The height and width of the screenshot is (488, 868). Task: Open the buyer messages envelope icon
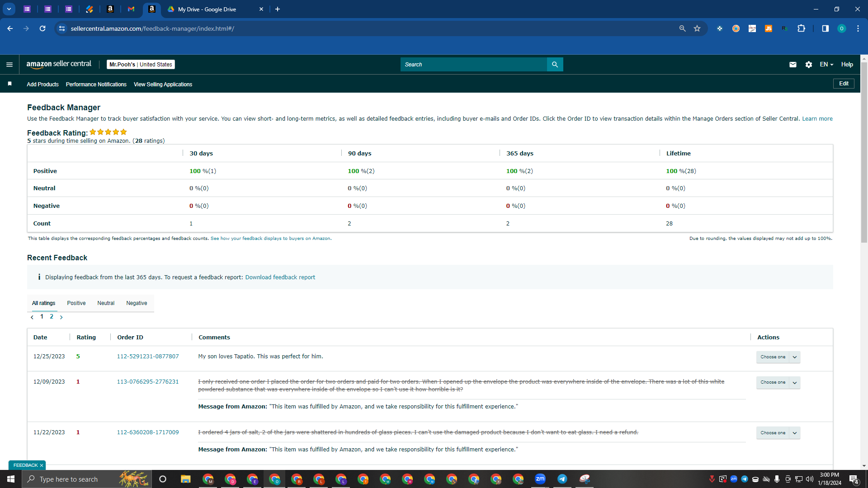pyautogui.click(x=793, y=65)
